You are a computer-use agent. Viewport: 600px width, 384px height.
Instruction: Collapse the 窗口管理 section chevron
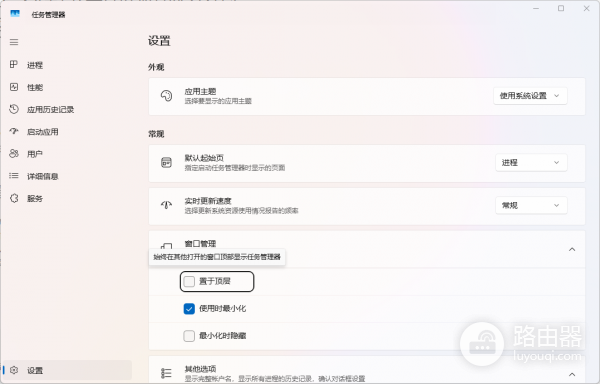coord(572,249)
